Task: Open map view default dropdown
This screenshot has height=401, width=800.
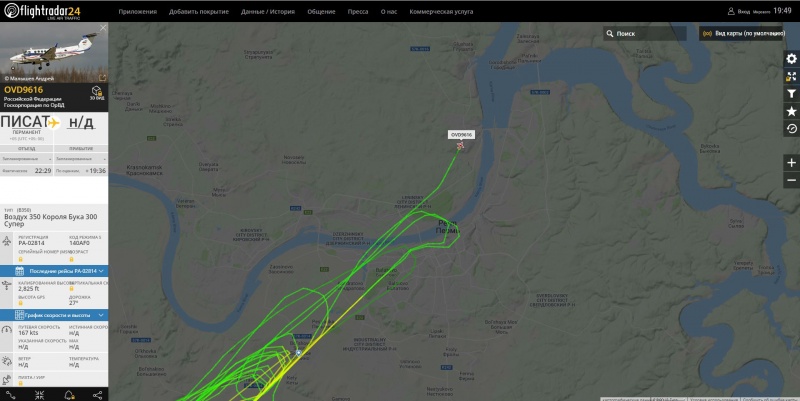Action: 744,34
